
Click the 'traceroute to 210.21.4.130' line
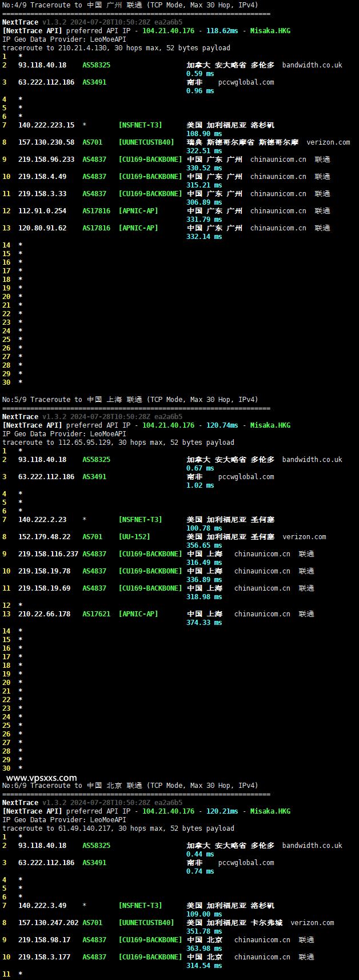117,48
